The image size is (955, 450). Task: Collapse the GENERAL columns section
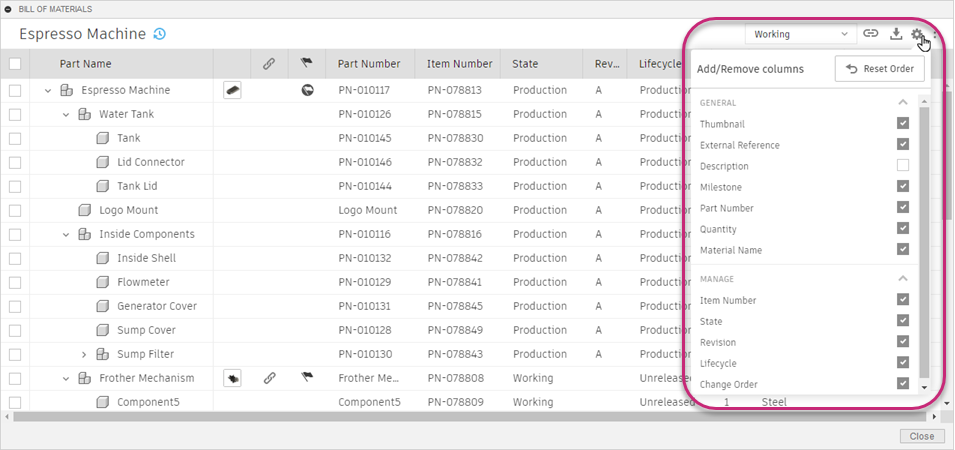tap(903, 102)
